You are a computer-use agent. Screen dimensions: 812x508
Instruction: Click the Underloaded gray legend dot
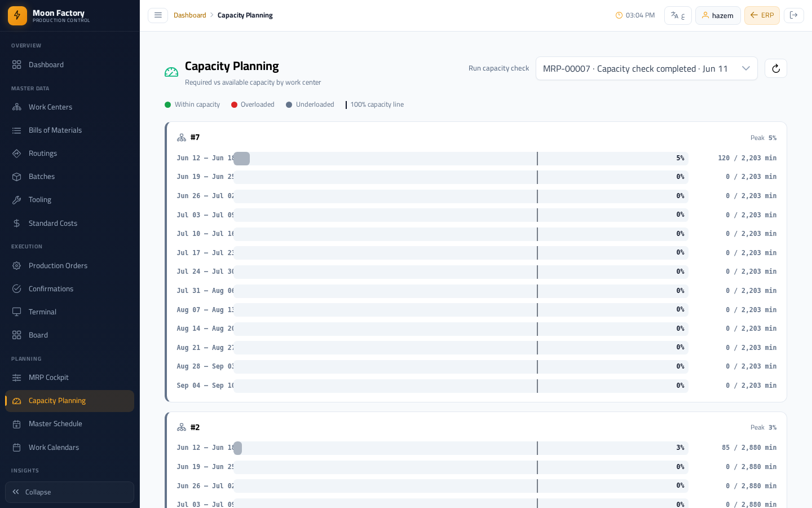pyautogui.click(x=289, y=104)
